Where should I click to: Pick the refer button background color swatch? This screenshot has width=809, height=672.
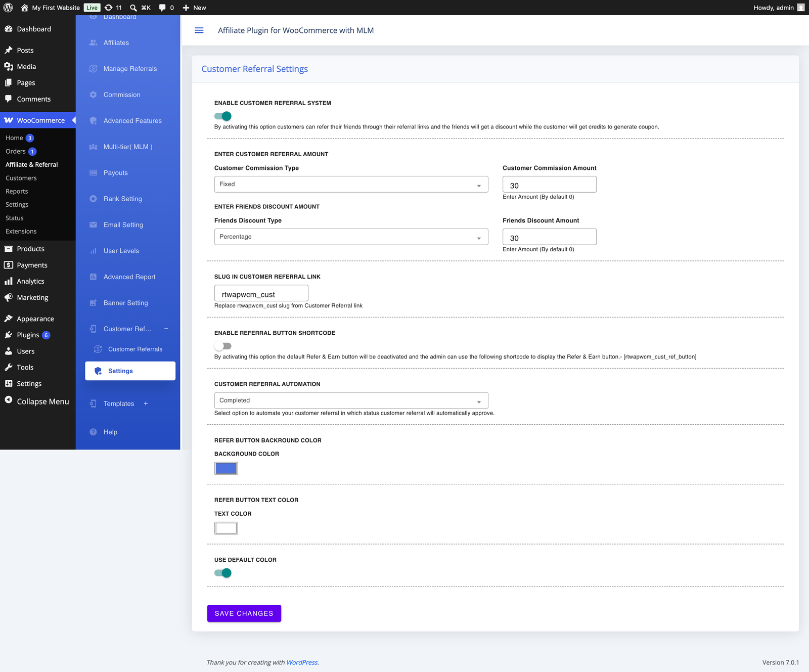[226, 468]
